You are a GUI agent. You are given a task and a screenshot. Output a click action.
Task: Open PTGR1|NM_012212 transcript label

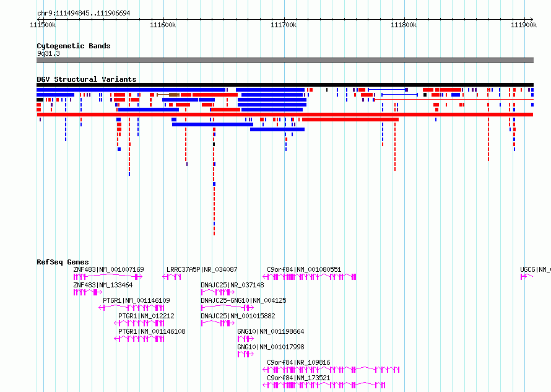[x=146, y=316]
